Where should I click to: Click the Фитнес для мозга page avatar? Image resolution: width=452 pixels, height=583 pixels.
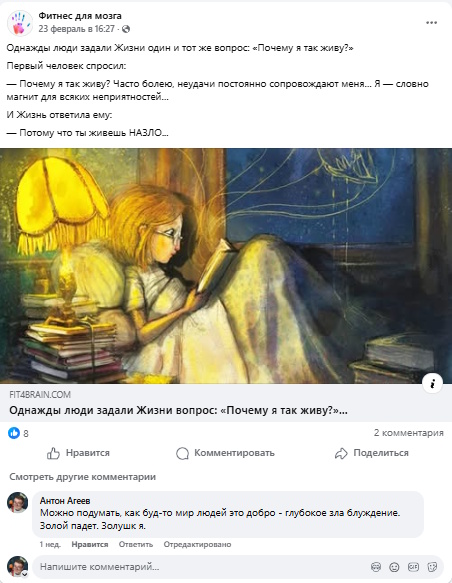tap(20, 23)
